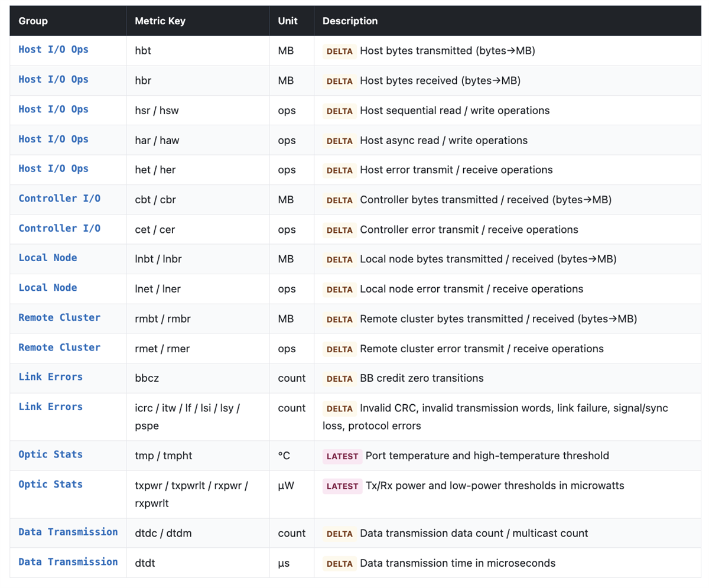709x588 pixels.
Task: Select the 'hsr / hsw' metric key
Action: 157,111
